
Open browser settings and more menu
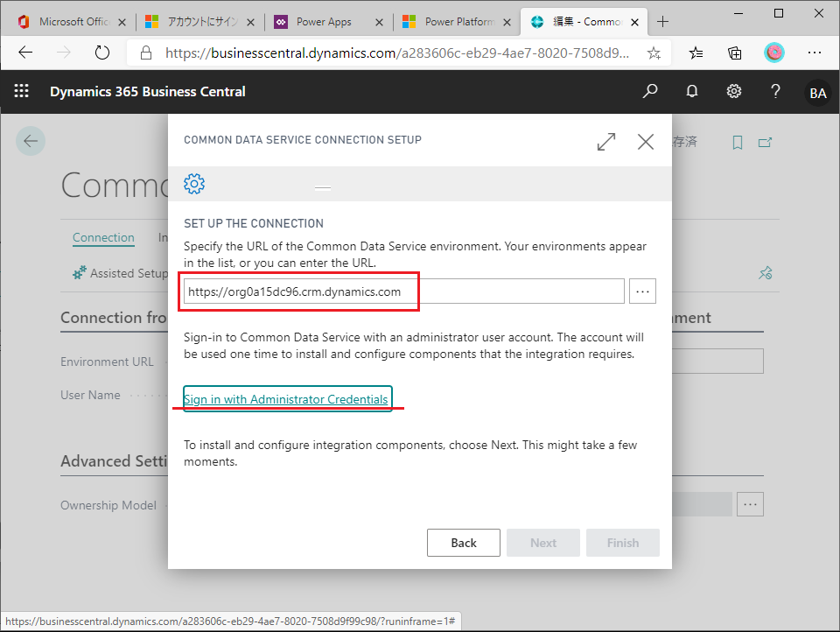815,53
